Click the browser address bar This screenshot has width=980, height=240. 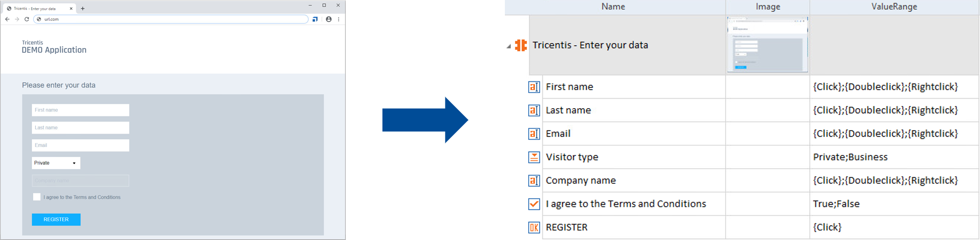172,19
